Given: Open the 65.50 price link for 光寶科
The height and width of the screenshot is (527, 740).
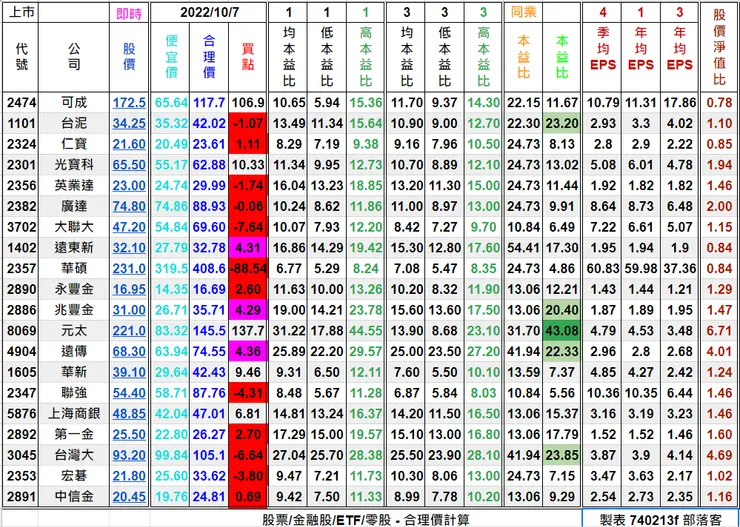Looking at the screenshot, I should pos(129,165).
